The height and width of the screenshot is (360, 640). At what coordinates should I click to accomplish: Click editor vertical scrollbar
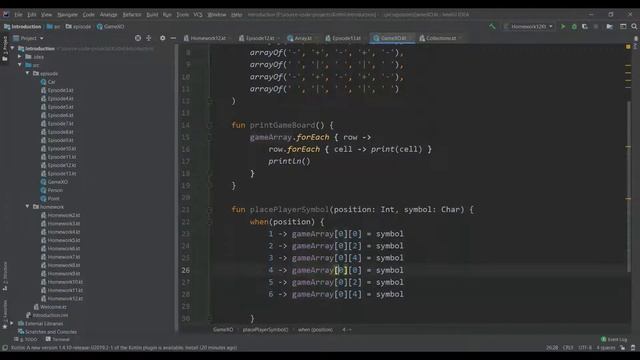point(628,186)
